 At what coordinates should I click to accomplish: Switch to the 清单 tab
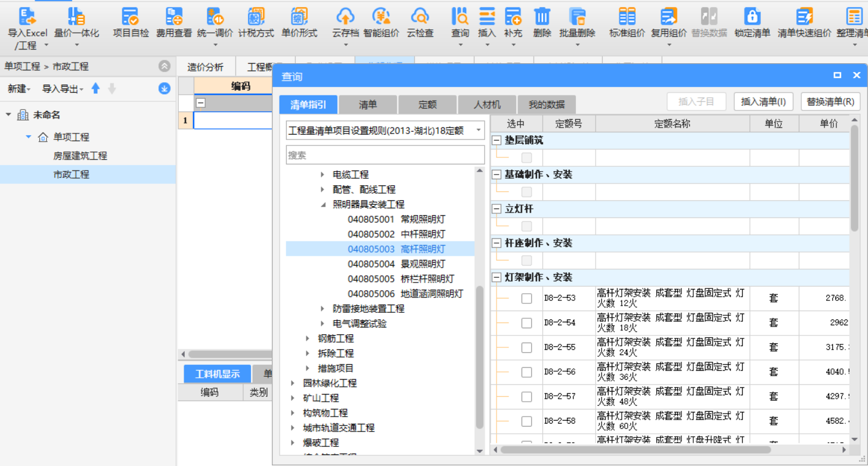[x=368, y=104]
